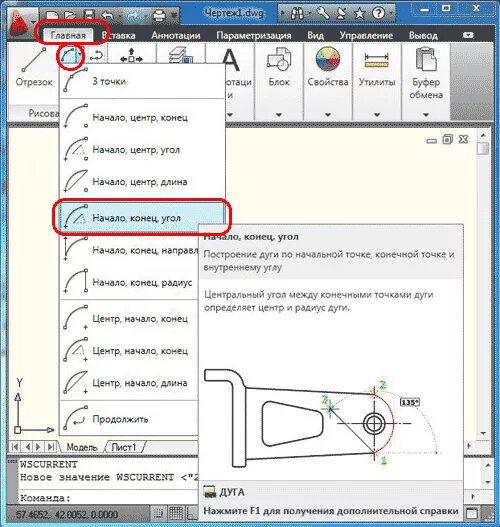
Task: Click the New drawing icon in quick access toolbar
Action: click(x=52, y=15)
